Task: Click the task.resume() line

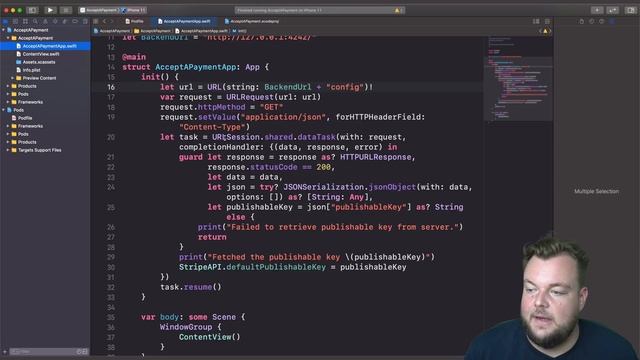Action: coord(191,287)
